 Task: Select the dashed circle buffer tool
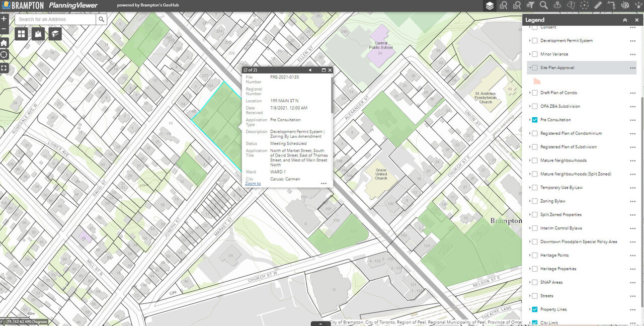[x=584, y=6]
